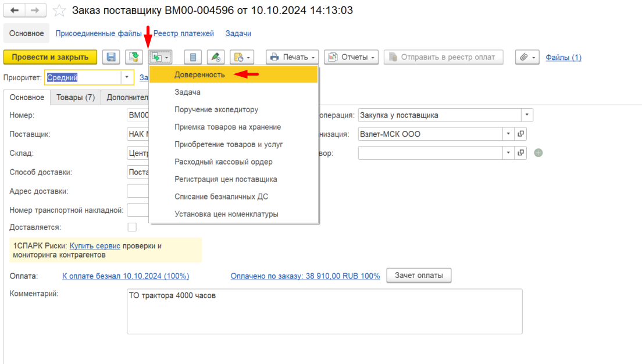Choose Поручение экспедитору menu item
642x364 pixels.
click(233, 109)
